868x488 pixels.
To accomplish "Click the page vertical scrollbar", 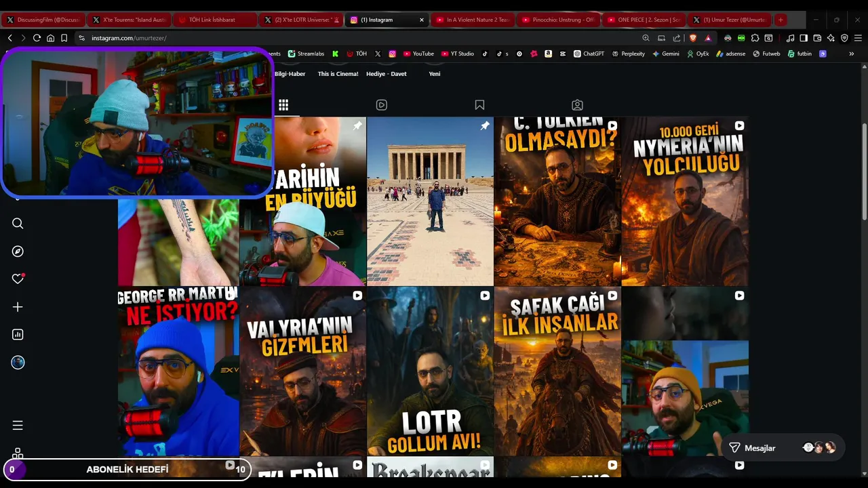I will coord(864,171).
